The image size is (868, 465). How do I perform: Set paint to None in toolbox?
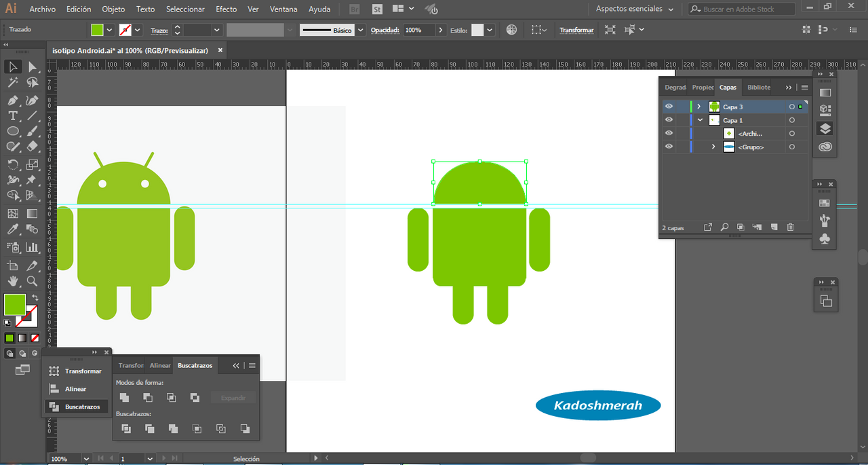click(35, 337)
